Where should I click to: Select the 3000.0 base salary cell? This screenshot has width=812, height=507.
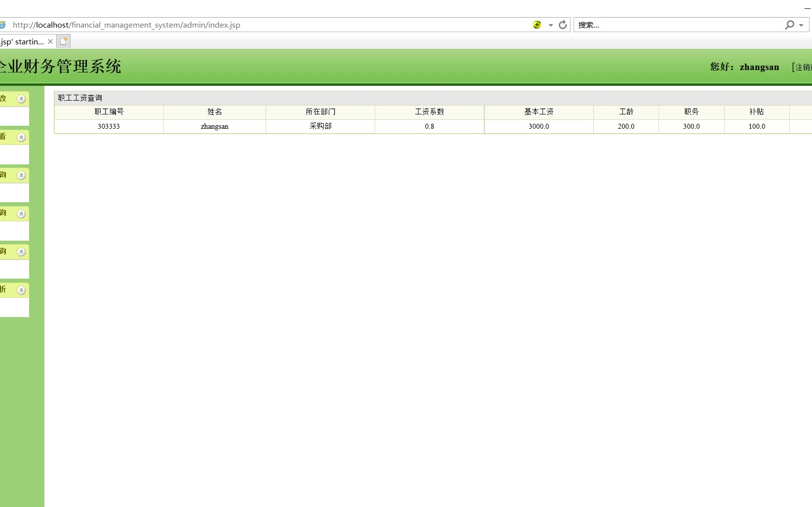coord(539,126)
